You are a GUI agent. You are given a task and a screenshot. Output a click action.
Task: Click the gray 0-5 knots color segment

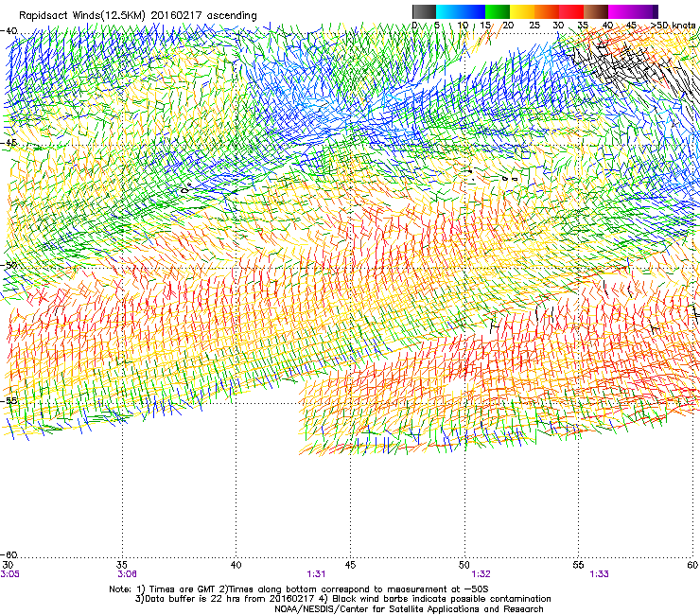point(424,11)
